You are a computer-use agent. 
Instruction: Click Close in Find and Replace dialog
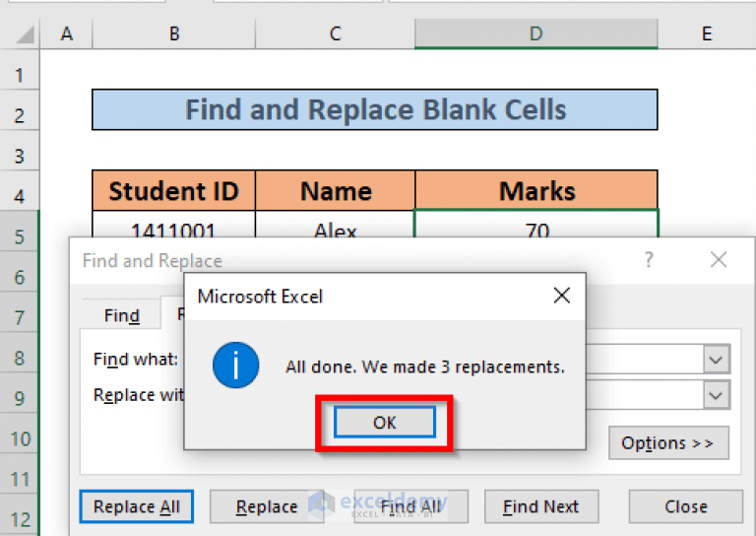point(685,506)
